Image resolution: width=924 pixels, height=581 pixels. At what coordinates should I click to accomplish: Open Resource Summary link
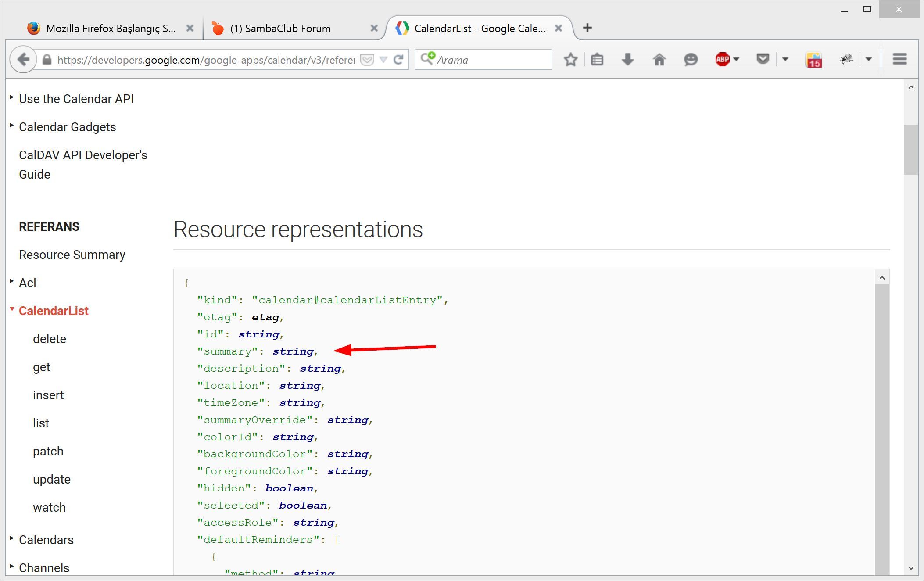pyautogui.click(x=72, y=255)
